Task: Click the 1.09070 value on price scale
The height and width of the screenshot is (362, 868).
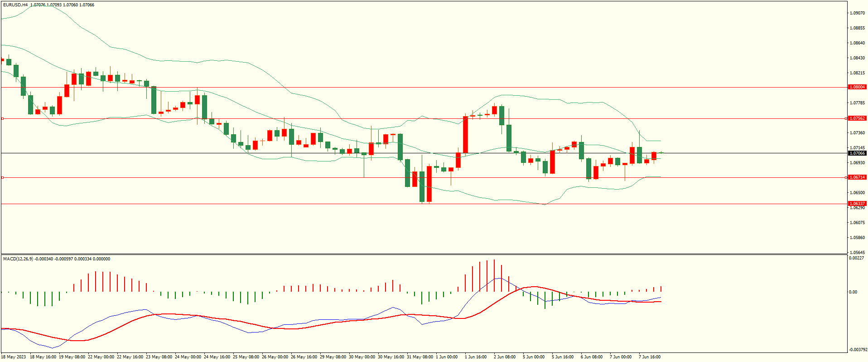Action: click(857, 13)
